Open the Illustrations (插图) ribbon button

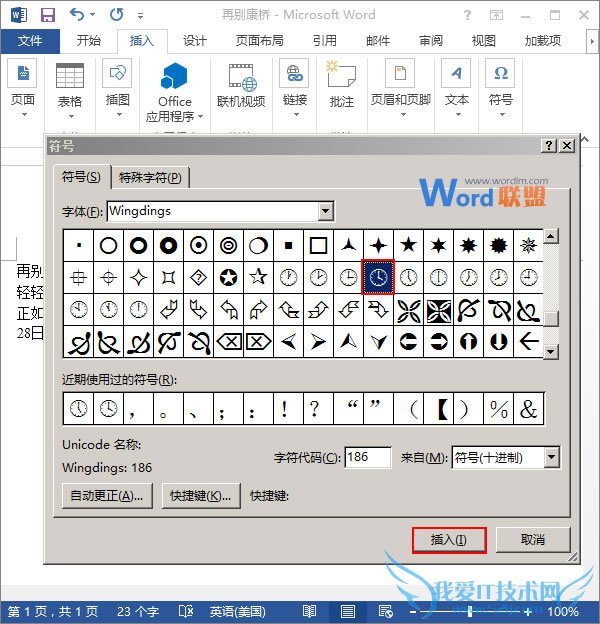pos(117,88)
